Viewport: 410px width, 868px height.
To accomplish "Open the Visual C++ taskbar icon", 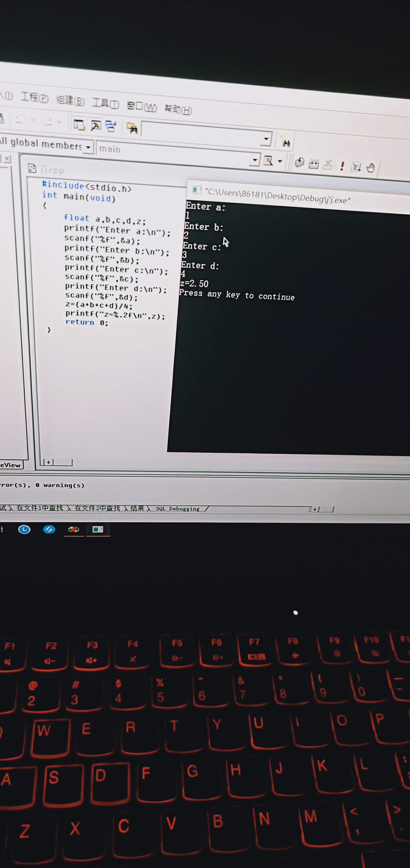I will 74,529.
